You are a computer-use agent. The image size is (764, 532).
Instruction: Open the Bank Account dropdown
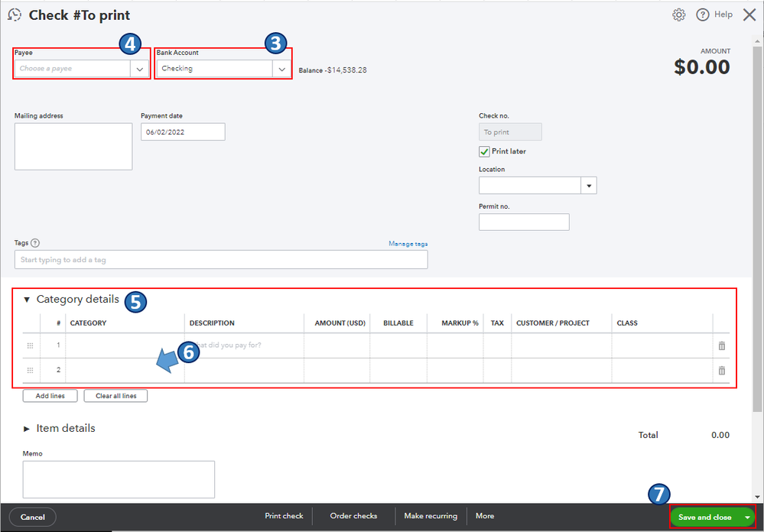pyautogui.click(x=223, y=69)
